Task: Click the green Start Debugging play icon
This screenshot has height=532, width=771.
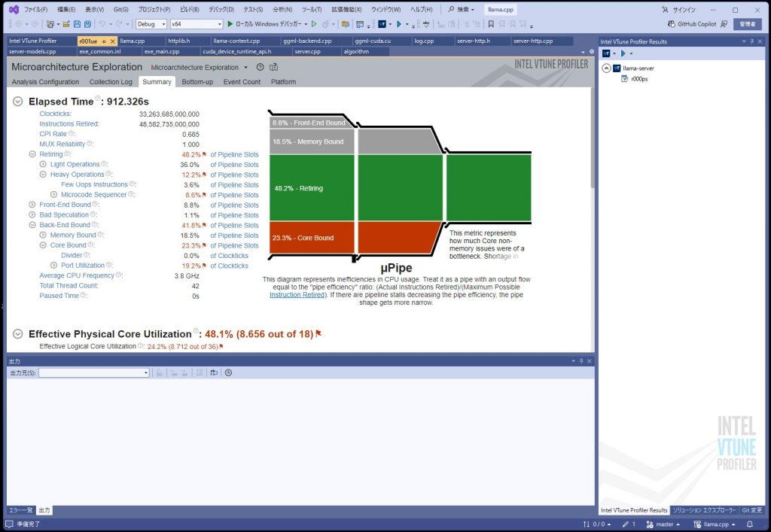Action: (x=230, y=24)
